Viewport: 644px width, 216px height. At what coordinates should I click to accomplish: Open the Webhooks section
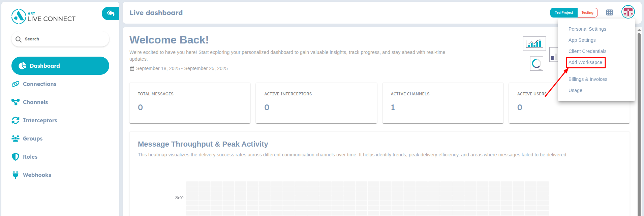37,175
